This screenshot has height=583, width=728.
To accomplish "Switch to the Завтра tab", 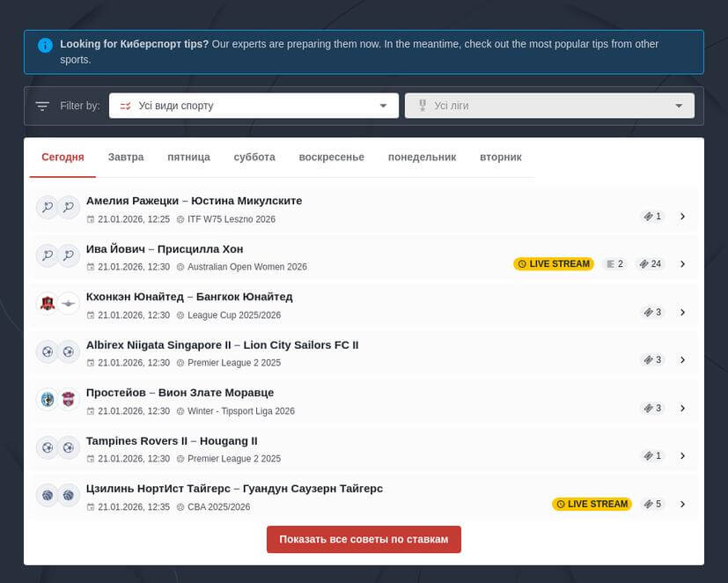I will point(126,158).
